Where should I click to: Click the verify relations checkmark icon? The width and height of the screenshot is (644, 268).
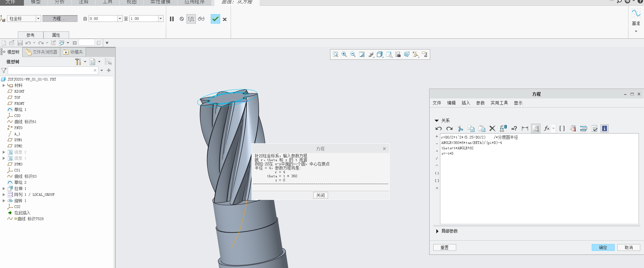pyautogui.click(x=594, y=128)
